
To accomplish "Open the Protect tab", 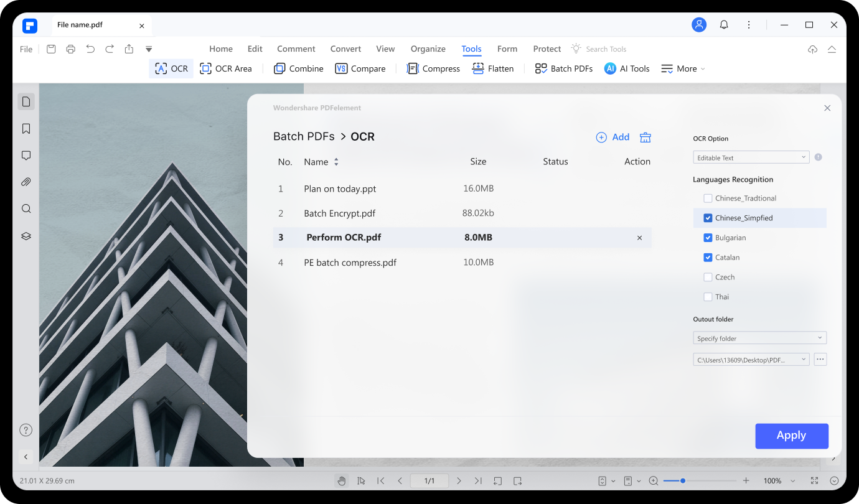I will tap(547, 49).
